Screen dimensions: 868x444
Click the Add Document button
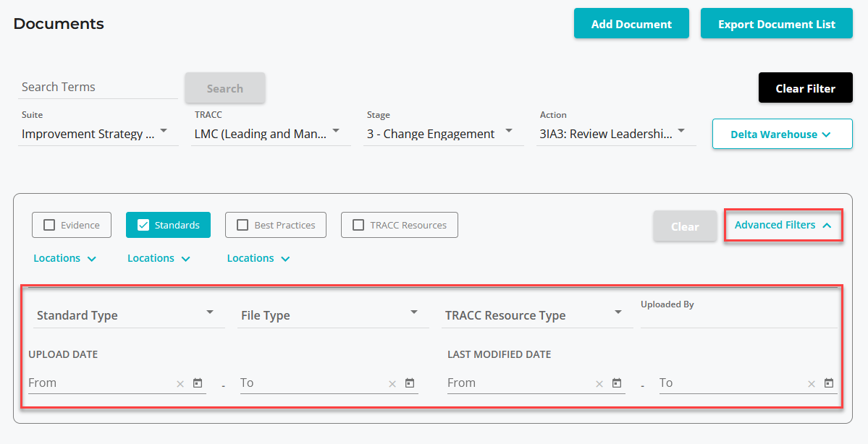click(x=631, y=24)
